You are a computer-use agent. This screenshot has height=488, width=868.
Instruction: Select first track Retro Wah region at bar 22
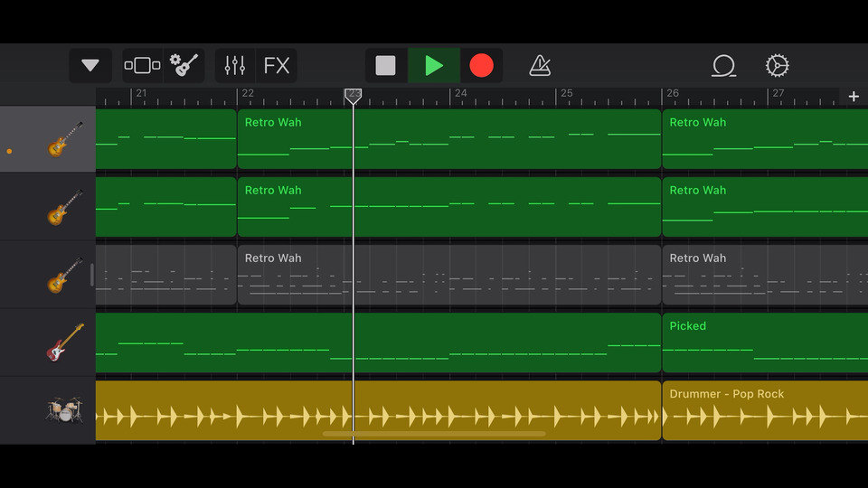[x=449, y=139]
